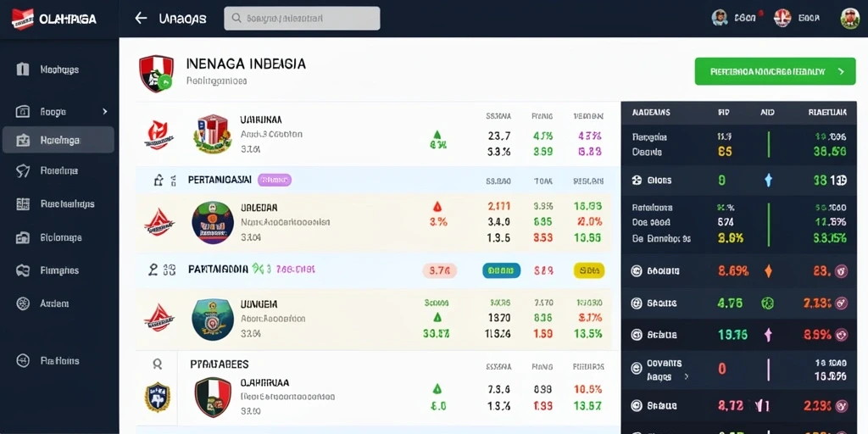868x434 pixels.
Task: Click the Rooge sidebar icon
Action: (x=23, y=111)
